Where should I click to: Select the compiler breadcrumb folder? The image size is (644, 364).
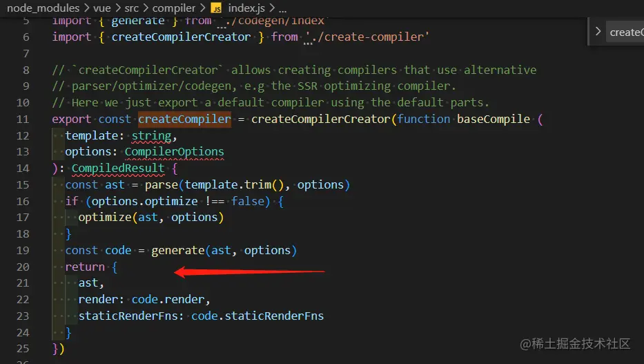click(x=174, y=8)
